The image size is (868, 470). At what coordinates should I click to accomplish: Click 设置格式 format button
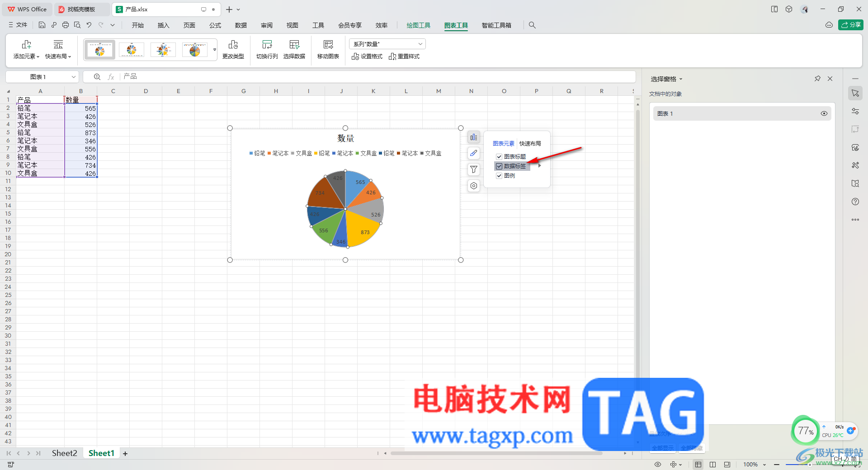pyautogui.click(x=367, y=56)
